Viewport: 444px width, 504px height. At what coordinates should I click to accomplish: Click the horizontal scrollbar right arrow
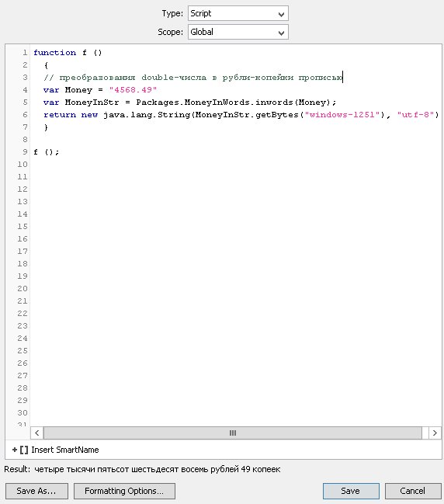(x=435, y=433)
